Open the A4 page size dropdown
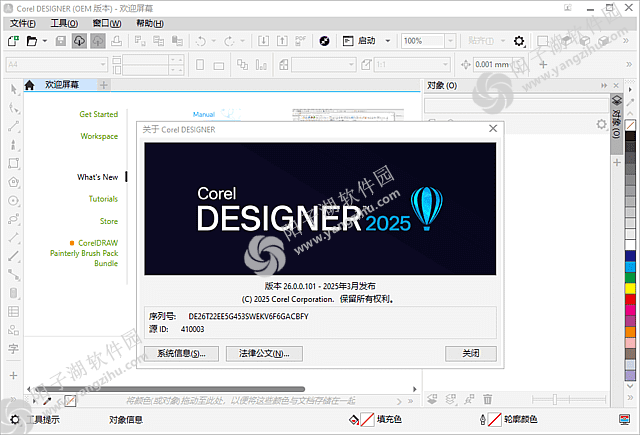Screen dimensions: 640x435 point(103,64)
